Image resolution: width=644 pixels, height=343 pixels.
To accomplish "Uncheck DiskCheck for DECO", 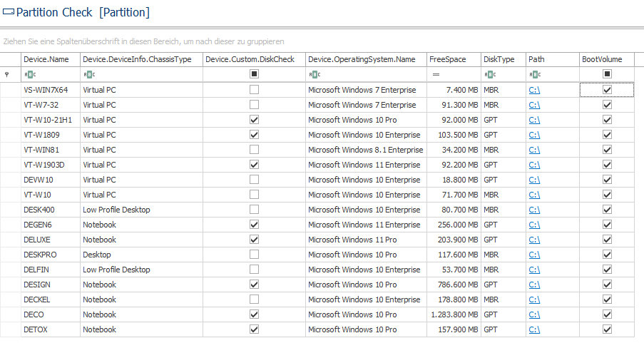I will pyautogui.click(x=254, y=314).
